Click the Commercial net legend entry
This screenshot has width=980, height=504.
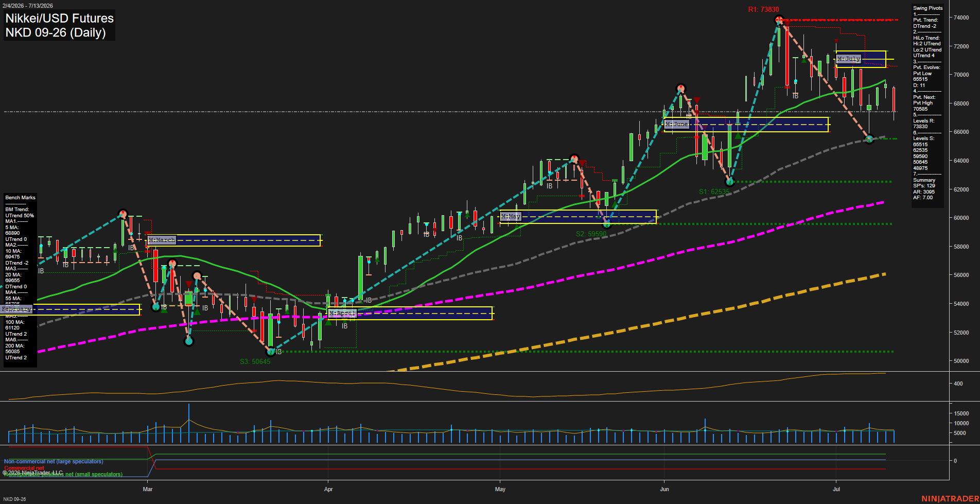point(24,468)
